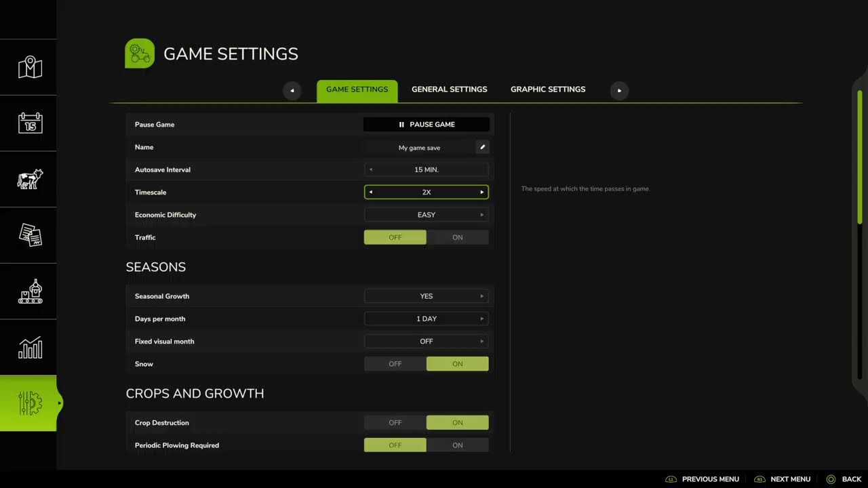Decrease Autosave Interval with left arrow
This screenshot has height=488, width=868.
click(371, 169)
